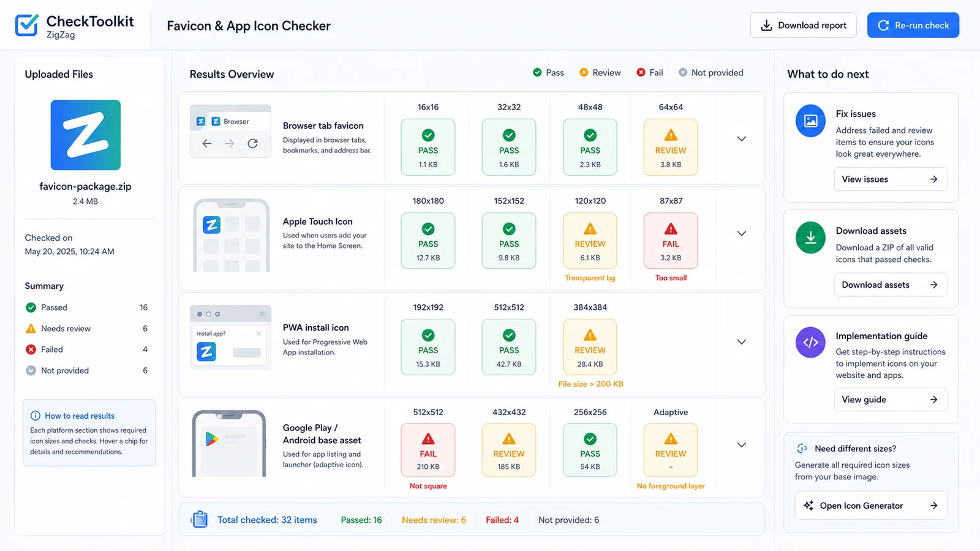Viewport: 980px width, 551px height.
Task: Open the favicon-package.zip Z icon preview
Action: [x=86, y=135]
